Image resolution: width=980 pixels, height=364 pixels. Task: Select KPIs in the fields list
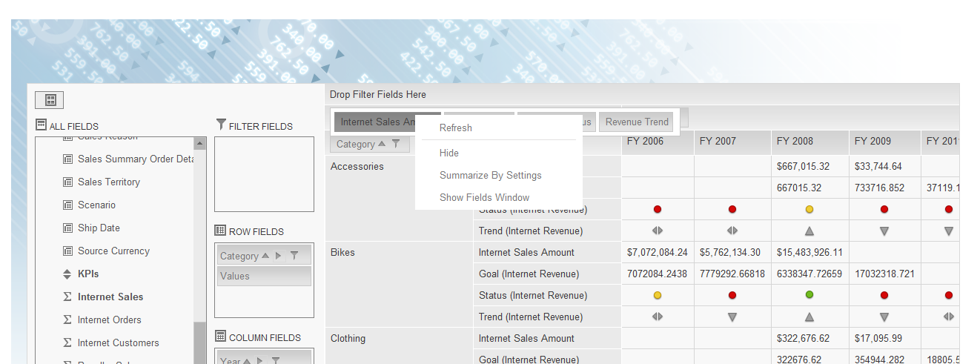pyautogui.click(x=88, y=274)
